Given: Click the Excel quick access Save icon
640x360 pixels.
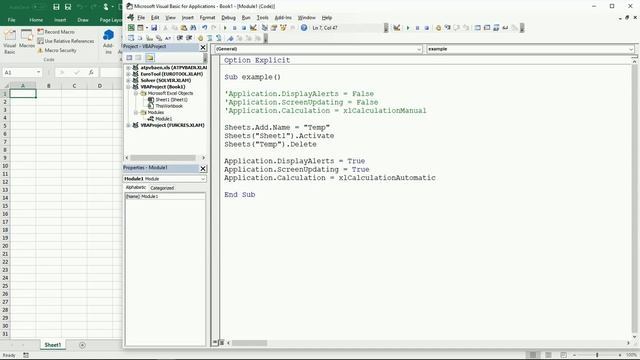Looking at the screenshot, I should tap(56, 7).
